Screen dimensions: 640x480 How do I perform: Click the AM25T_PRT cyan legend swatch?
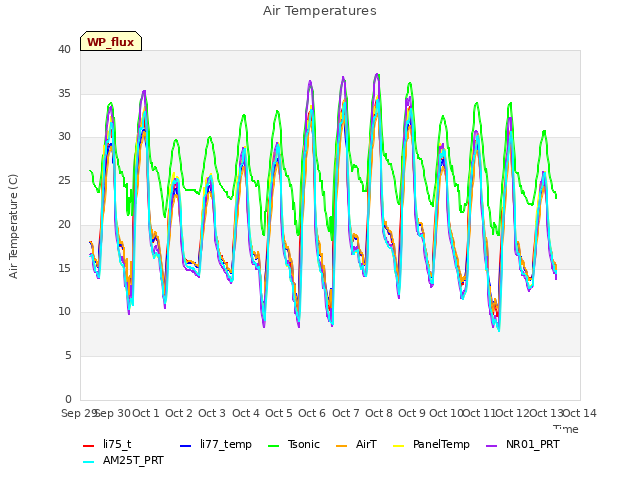coord(89,462)
